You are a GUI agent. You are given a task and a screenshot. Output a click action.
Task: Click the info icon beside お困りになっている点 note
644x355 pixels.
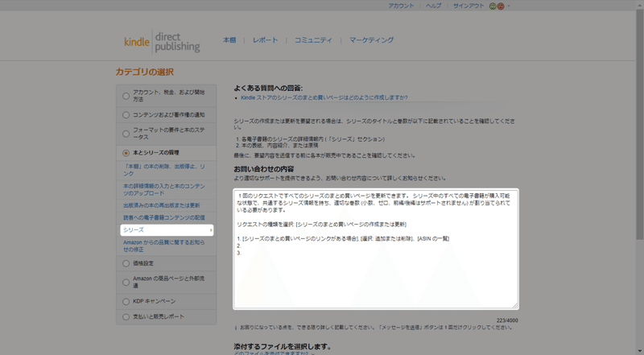(235, 328)
